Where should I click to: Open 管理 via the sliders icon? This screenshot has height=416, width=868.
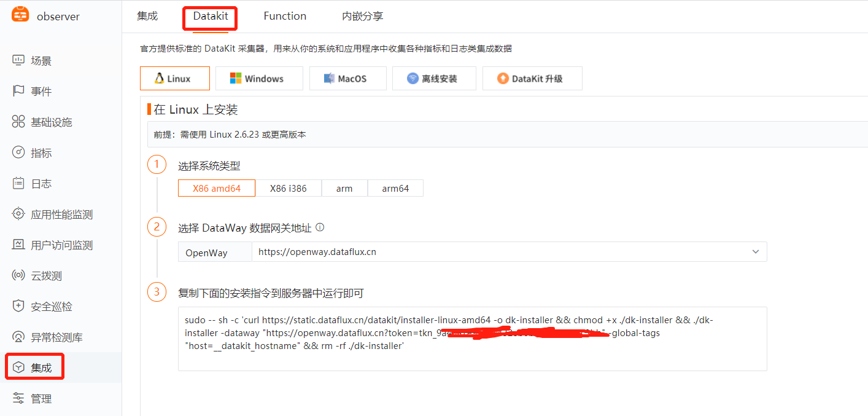(19, 398)
